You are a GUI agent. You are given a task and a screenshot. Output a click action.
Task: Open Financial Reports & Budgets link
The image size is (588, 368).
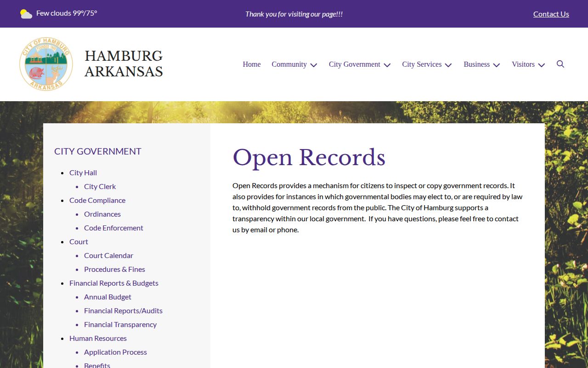click(114, 283)
